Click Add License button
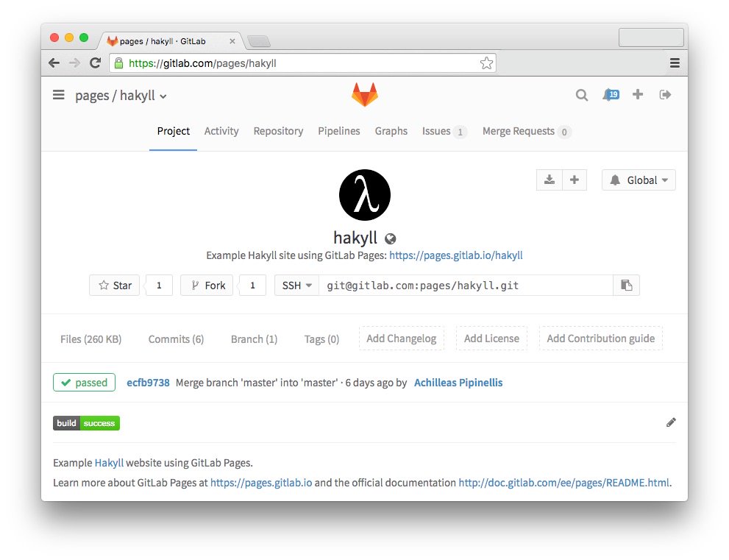Screen dimensions: 729x560 (491, 339)
